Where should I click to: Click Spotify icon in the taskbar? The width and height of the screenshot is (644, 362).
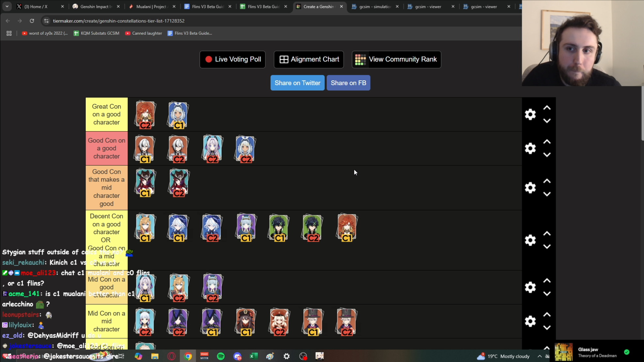221,356
